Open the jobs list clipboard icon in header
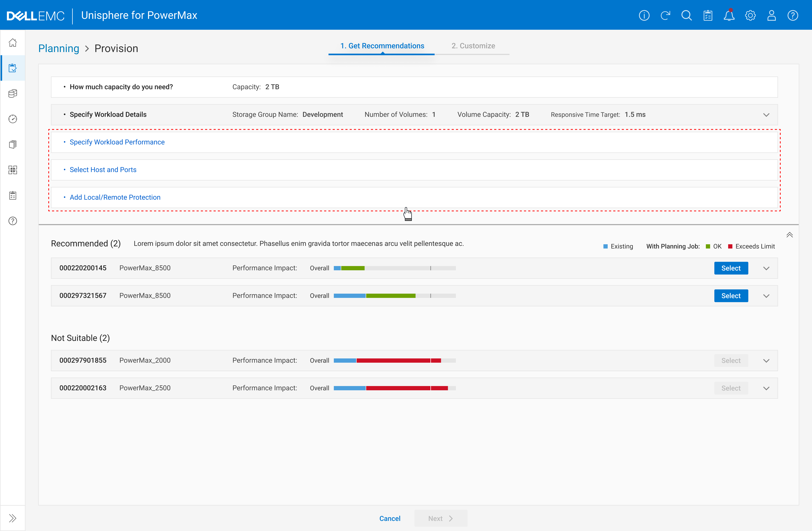Screen dimensions: 812x531 pyautogui.click(x=708, y=15)
